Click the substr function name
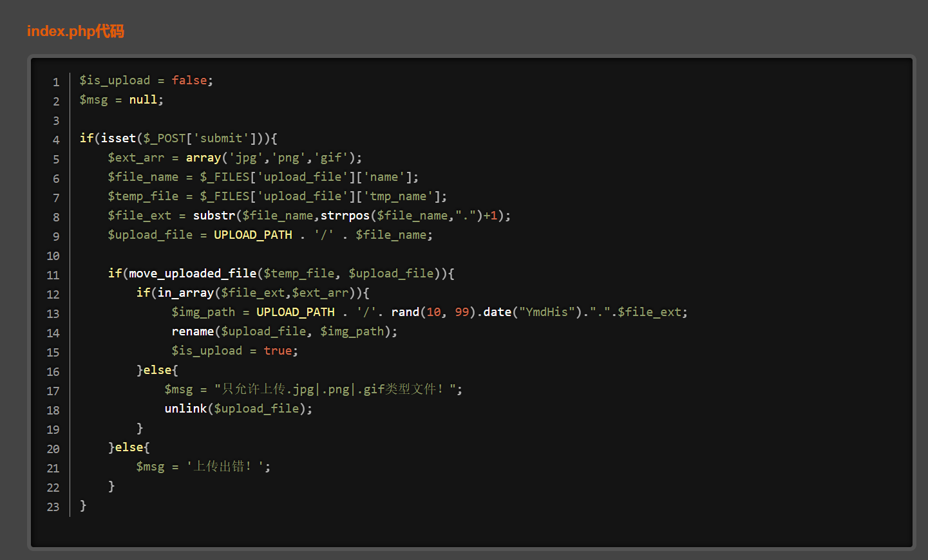This screenshot has height=560, width=928. pyautogui.click(x=214, y=216)
